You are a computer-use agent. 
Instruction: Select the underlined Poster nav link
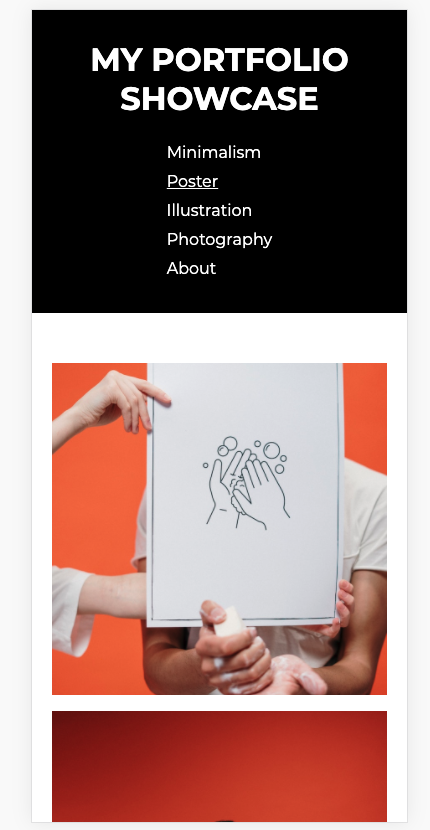[192, 182]
